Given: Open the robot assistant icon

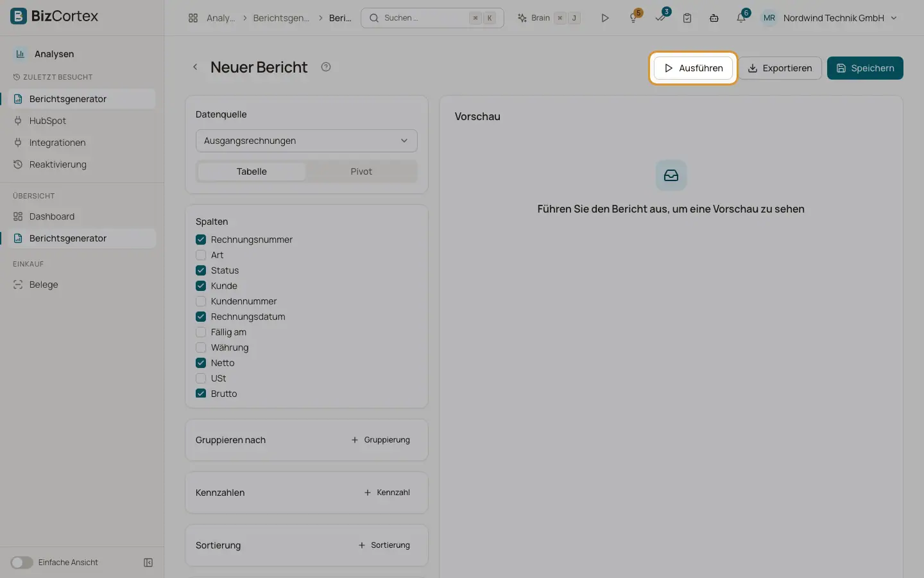Looking at the screenshot, I should tap(714, 18).
